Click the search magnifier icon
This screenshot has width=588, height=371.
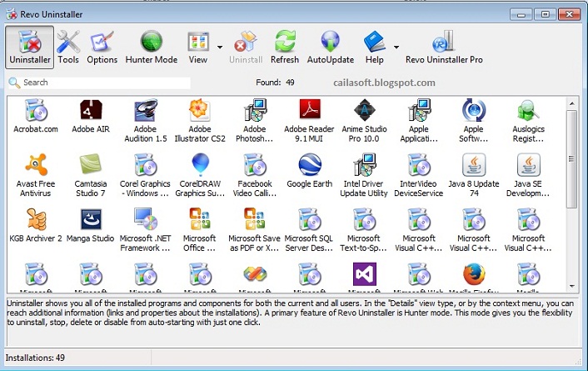pos(14,83)
